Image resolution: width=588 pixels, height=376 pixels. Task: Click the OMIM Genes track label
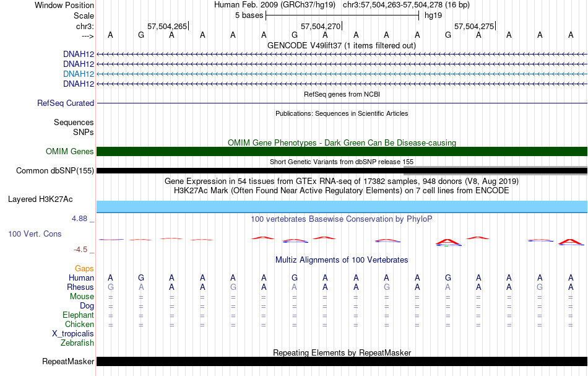(70, 151)
